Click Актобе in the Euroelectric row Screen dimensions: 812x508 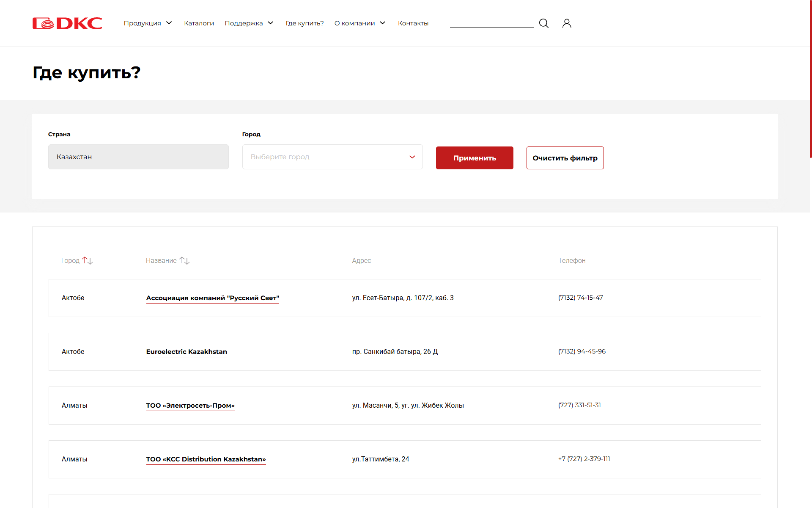point(73,352)
